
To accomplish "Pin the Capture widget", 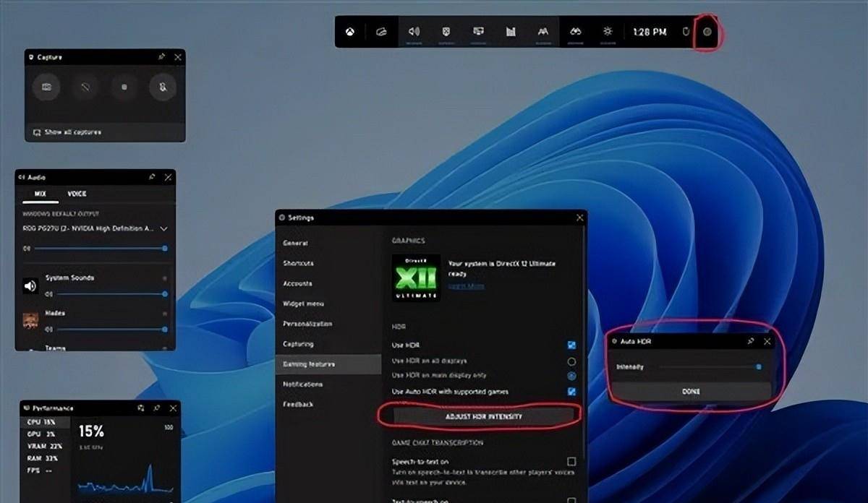I will (x=162, y=56).
